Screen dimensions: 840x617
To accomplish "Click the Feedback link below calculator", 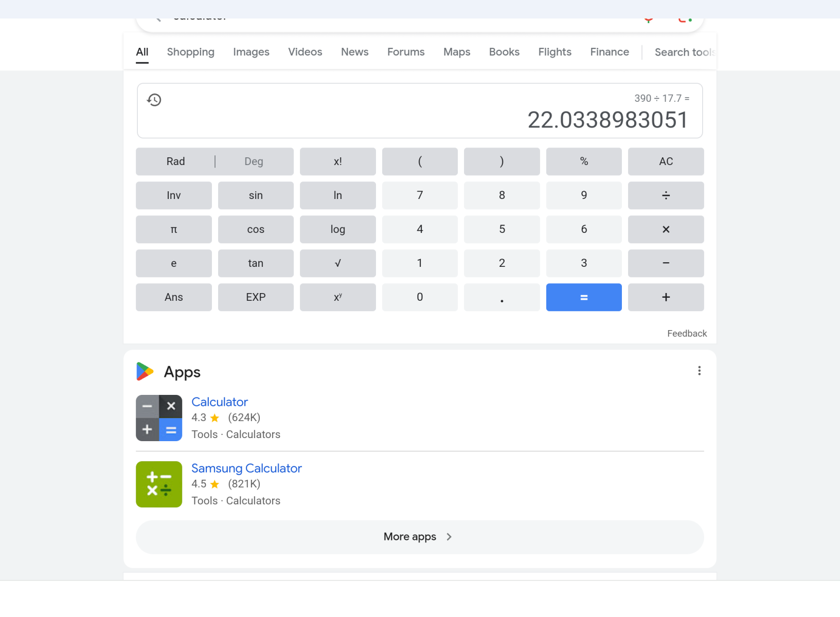I will point(687,333).
